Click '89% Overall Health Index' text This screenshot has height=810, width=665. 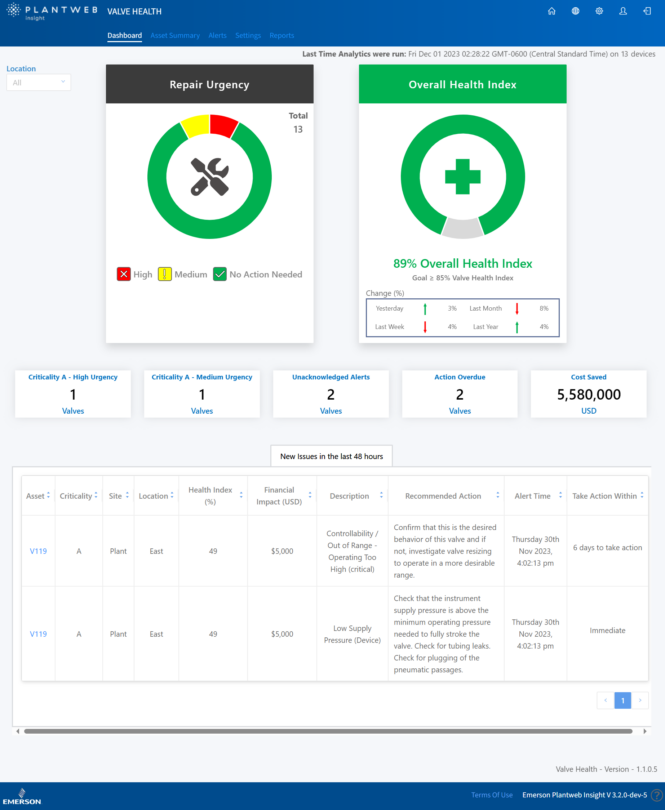coord(462,263)
